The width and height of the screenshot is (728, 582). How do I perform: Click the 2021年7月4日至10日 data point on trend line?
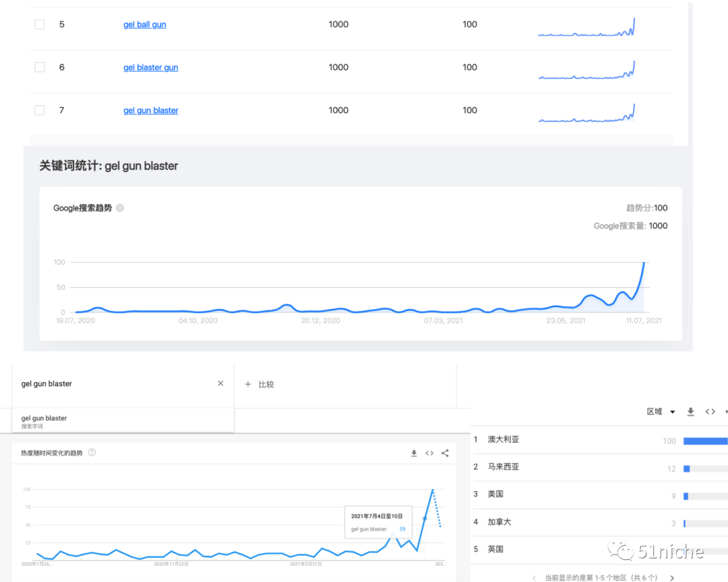(x=425, y=519)
